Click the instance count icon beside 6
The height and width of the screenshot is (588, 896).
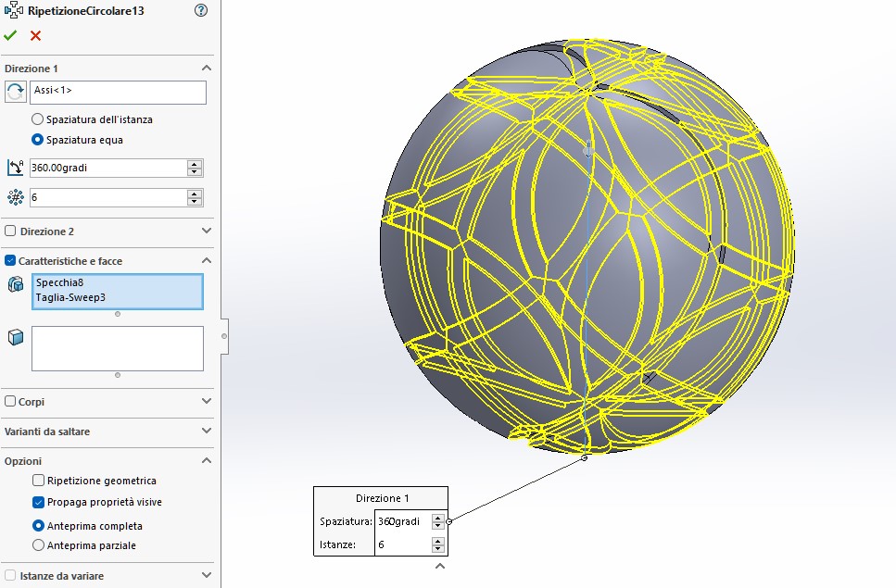(16, 197)
